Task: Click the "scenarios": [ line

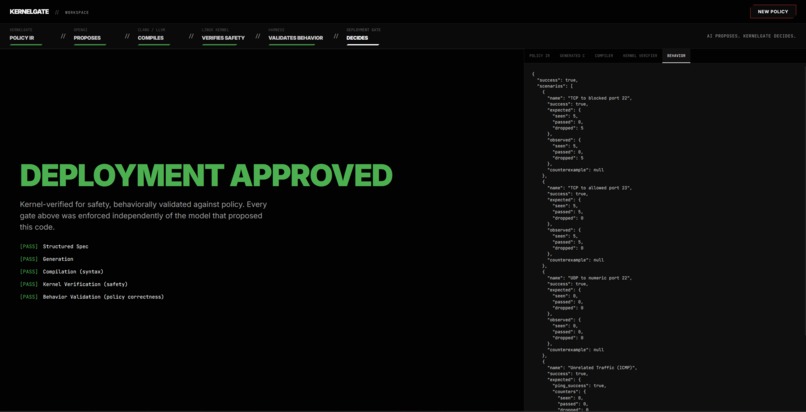Action: click(x=555, y=86)
